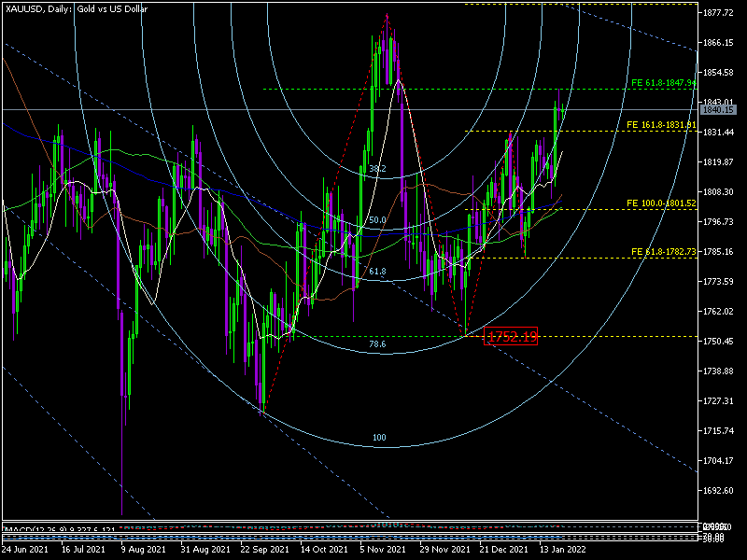Click 1692.60 on the price scale
Screen dimensions: 747x560
click(x=719, y=491)
